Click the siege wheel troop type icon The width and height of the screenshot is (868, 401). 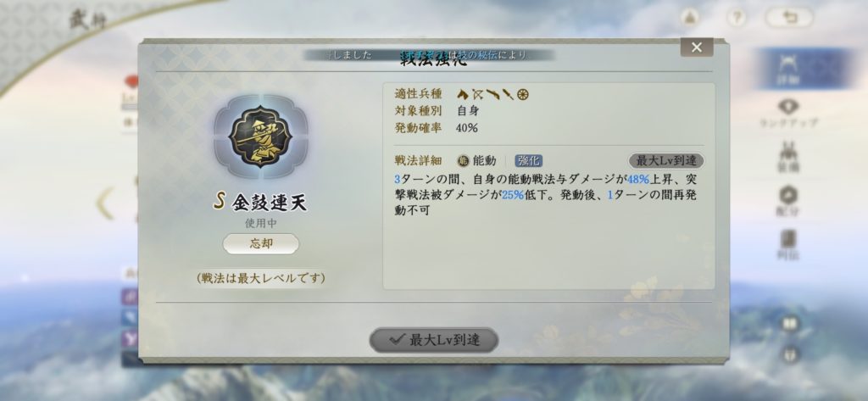(x=523, y=95)
